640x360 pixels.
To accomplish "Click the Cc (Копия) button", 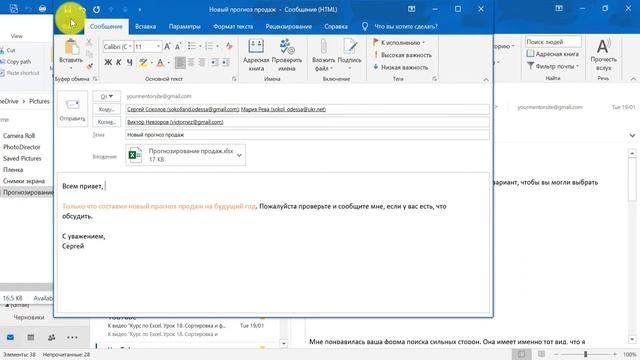I will 107,122.
